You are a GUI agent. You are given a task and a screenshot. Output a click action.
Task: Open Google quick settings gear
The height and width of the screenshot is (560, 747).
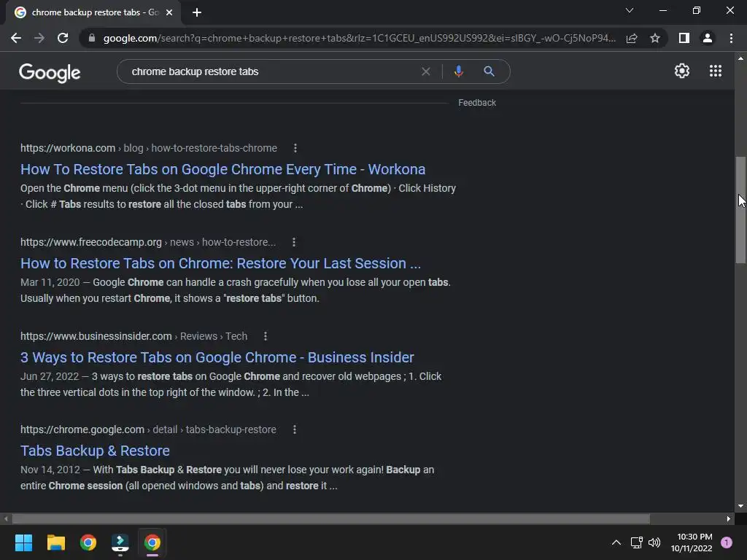(x=682, y=71)
